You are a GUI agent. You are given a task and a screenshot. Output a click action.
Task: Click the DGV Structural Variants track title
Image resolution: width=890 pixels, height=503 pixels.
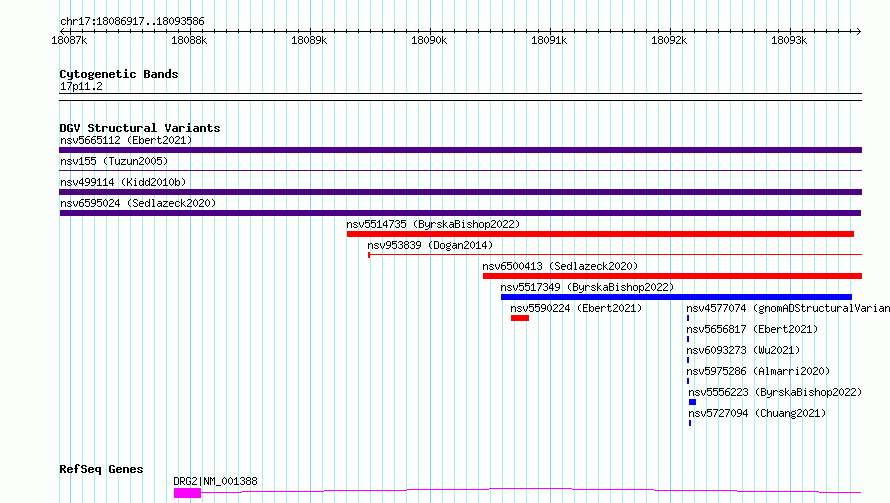tap(140, 128)
